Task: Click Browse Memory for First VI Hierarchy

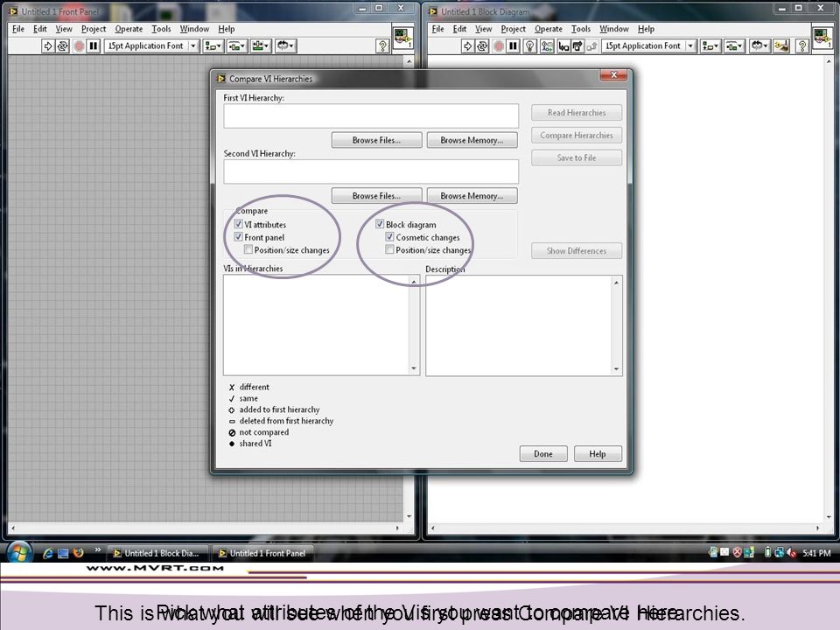Action: (472, 140)
